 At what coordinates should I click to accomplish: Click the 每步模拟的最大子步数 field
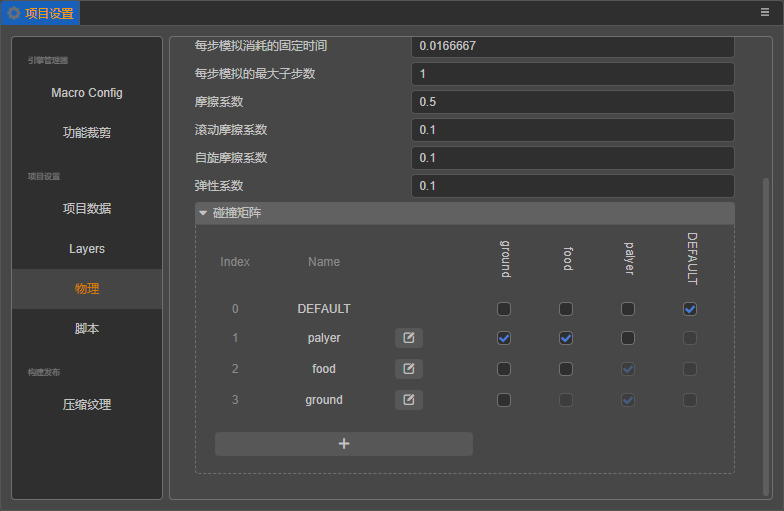click(572, 74)
